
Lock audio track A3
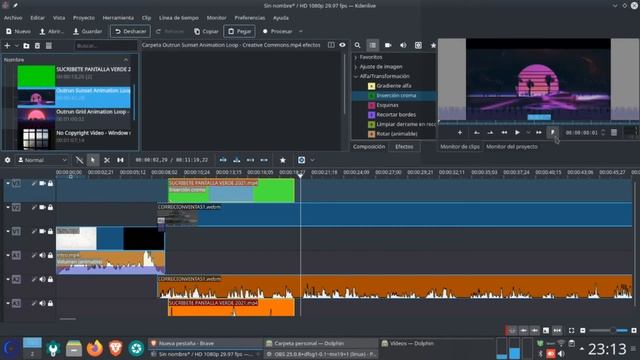coord(50,304)
